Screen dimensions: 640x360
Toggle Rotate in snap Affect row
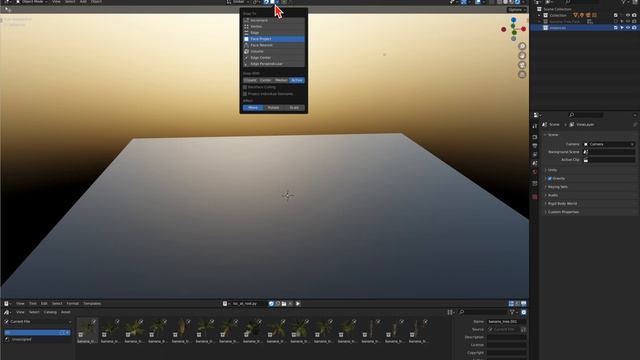coord(273,108)
